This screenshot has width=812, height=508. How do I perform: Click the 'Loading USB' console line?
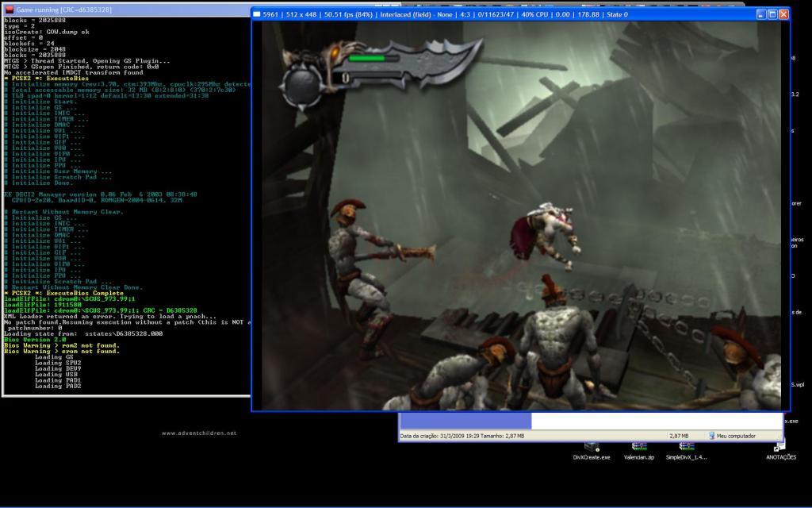click(x=56, y=375)
